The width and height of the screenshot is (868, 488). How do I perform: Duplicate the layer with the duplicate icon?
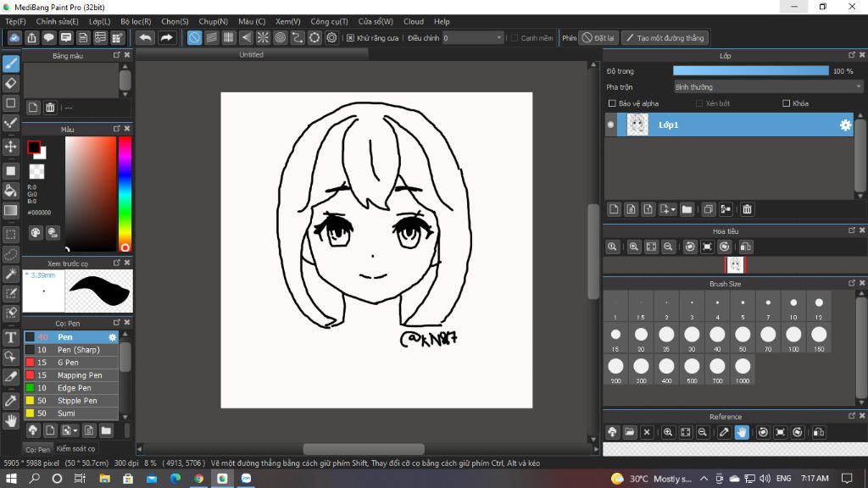[x=708, y=209]
